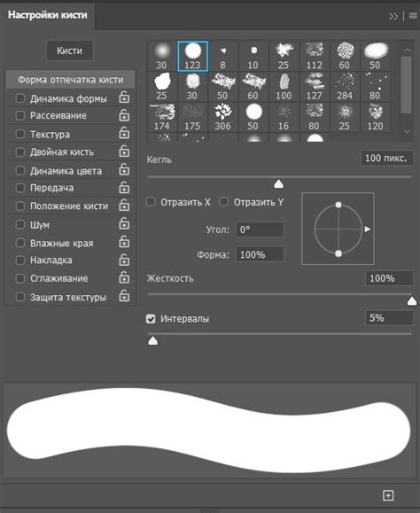Viewport: 420px width, 513px height.
Task: Enable the Сглаживание checkbox
Action: (x=20, y=278)
